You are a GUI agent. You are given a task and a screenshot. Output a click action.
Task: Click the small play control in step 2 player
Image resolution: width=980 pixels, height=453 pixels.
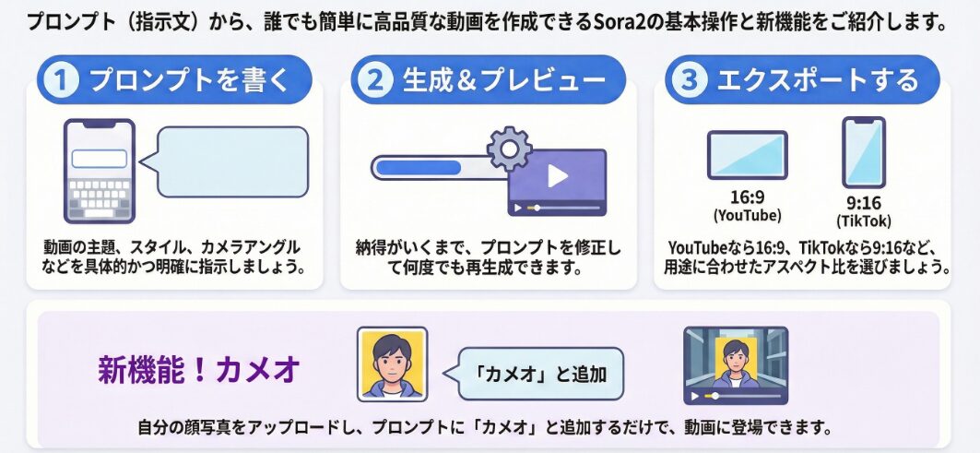coord(517,208)
